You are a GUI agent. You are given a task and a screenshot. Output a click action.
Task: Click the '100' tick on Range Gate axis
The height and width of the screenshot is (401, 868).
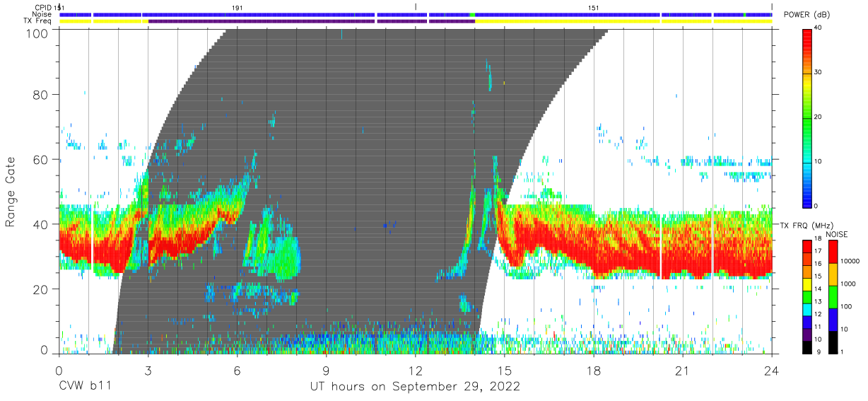38,33
